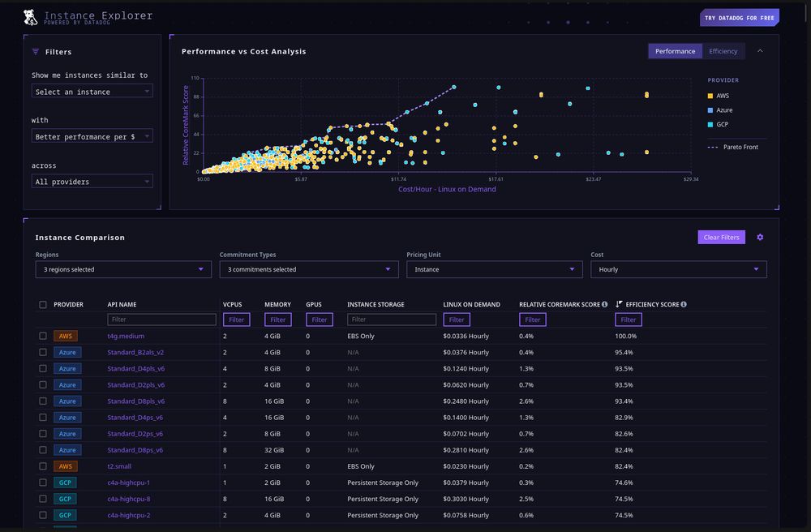Switch to the Efficiency tab
811x532 pixels.
click(x=722, y=50)
